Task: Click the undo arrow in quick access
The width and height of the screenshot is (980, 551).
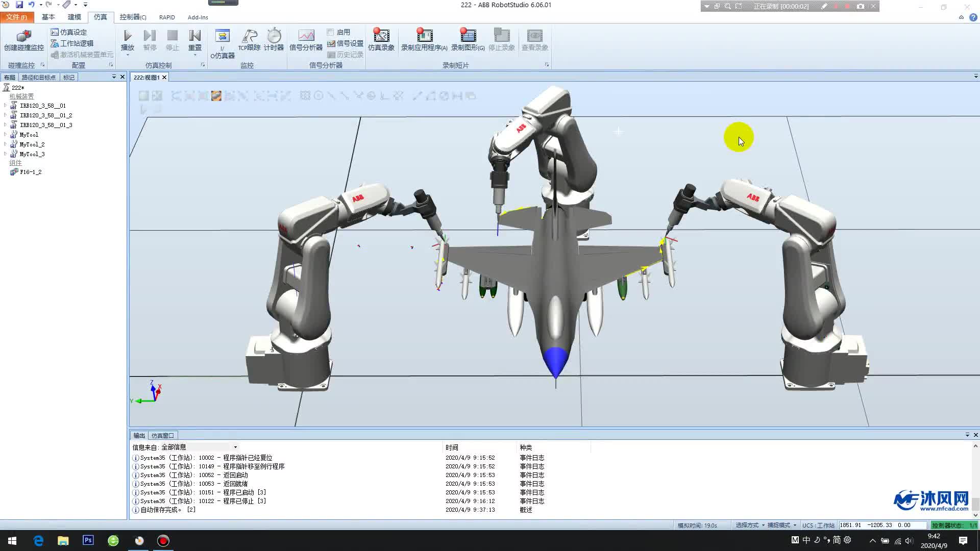Action: [31, 5]
